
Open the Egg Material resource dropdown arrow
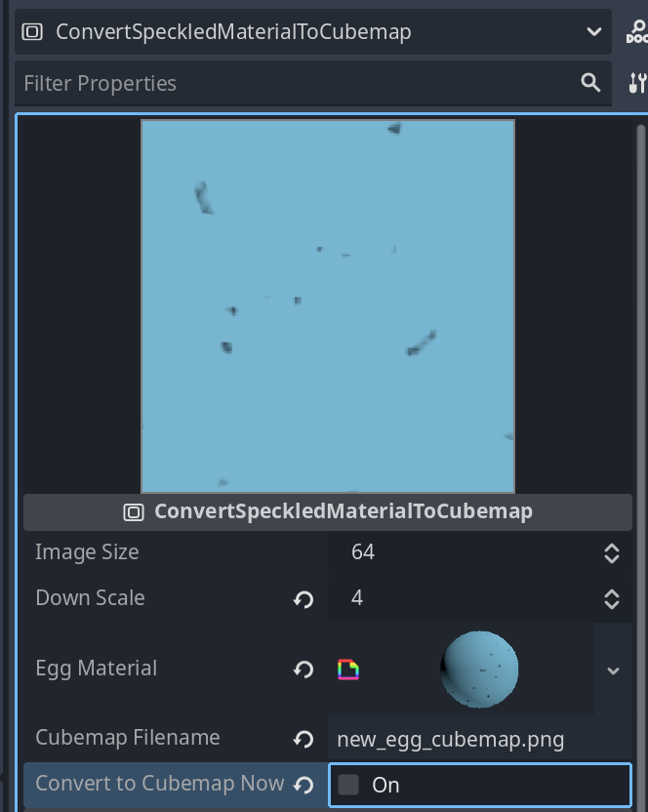tap(613, 670)
